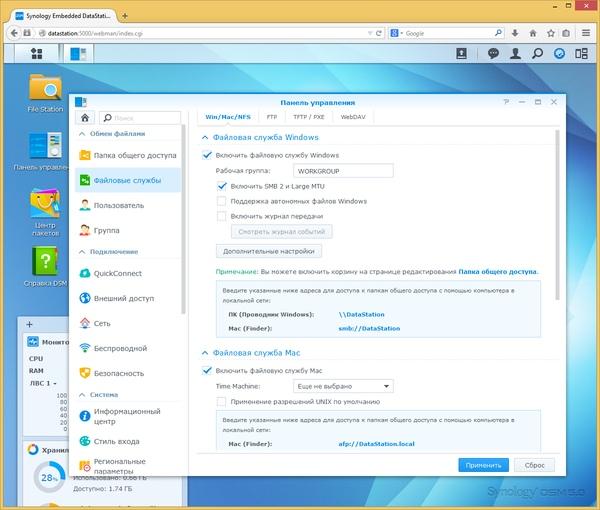Open File Station desktop icon

[x=45, y=93]
